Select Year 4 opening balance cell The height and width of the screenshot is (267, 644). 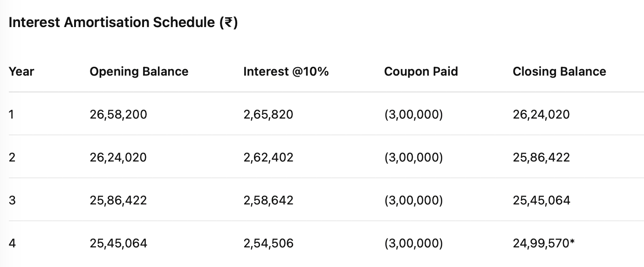[118, 243]
